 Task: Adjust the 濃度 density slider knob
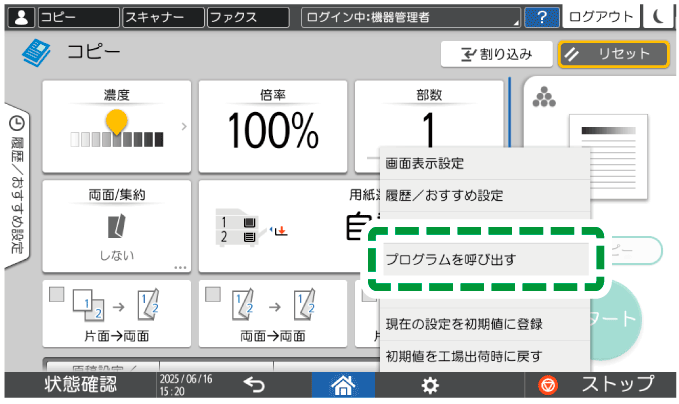(116, 121)
